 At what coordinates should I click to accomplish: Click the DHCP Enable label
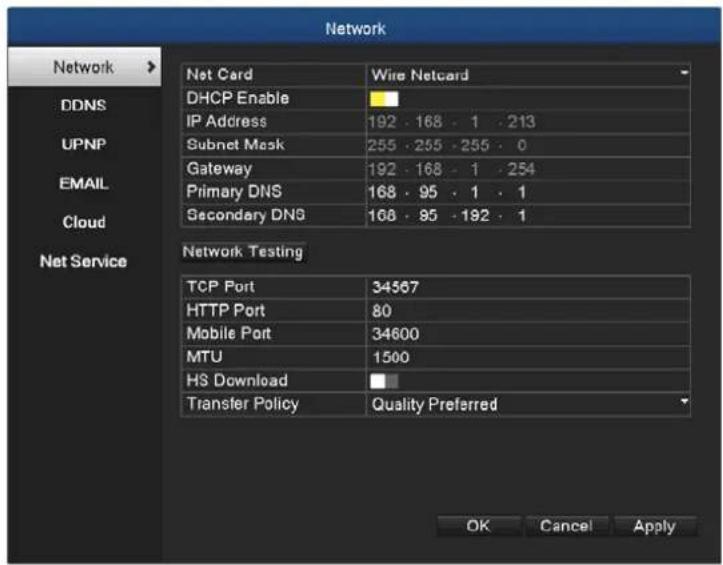click(238, 98)
